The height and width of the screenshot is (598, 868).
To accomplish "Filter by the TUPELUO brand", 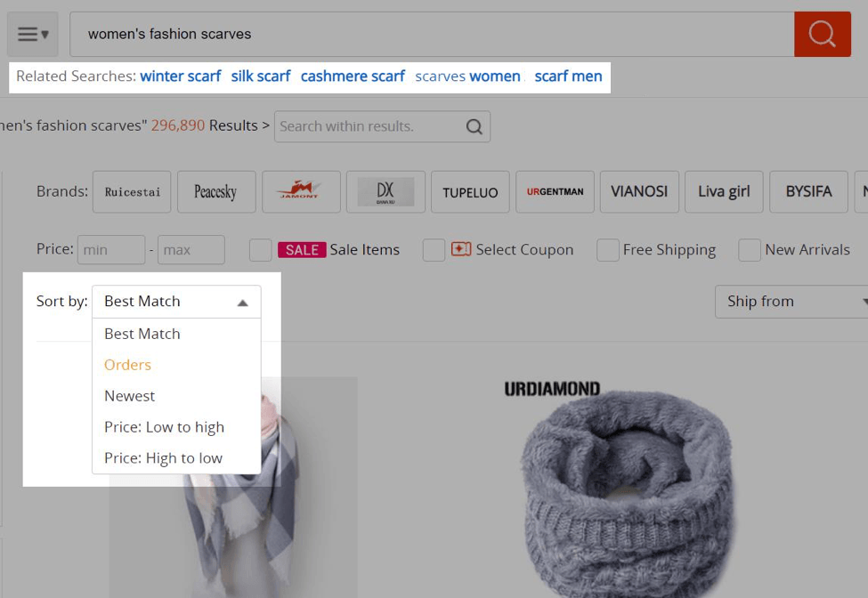I will (x=471, y=191).
